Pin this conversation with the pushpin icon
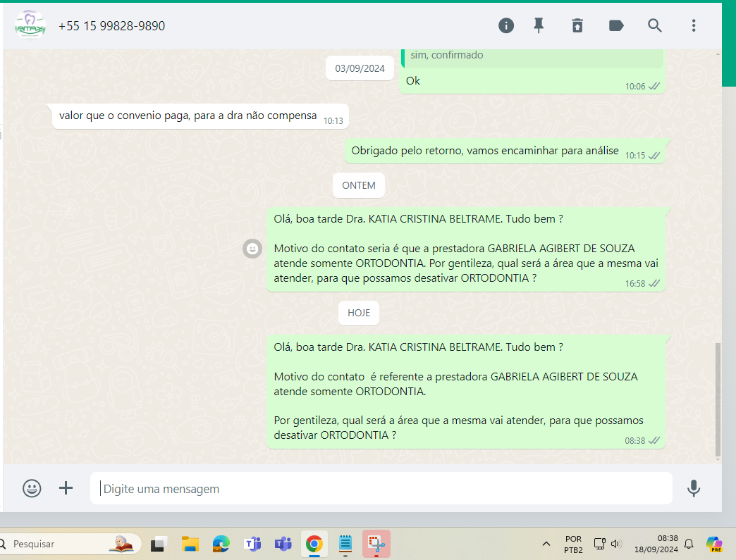The image size is (736, 560). click(539, 25)
